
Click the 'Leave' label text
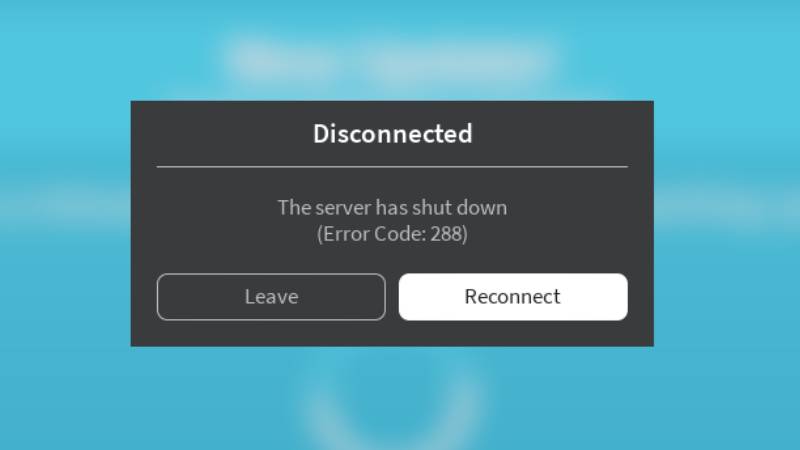pos(271,297)
